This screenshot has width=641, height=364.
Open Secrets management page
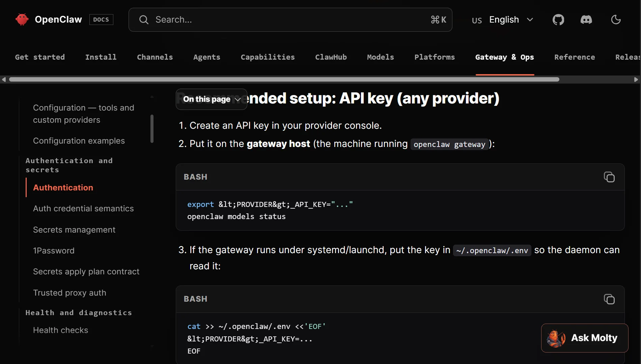(74, 230)
